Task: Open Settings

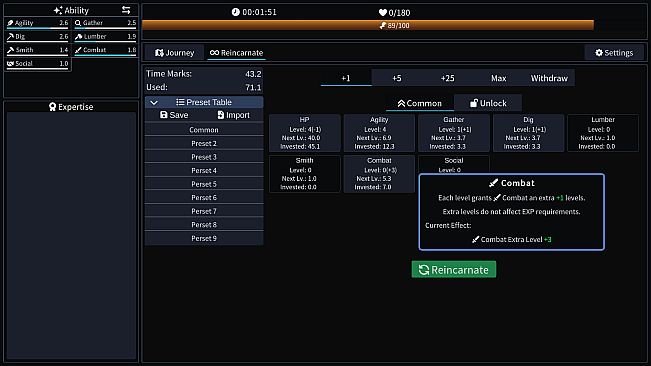Action: click(x=614, y=53)
